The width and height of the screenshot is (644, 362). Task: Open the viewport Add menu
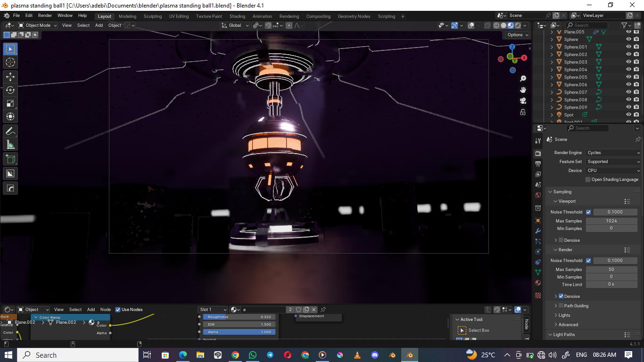tap(99, 25)
